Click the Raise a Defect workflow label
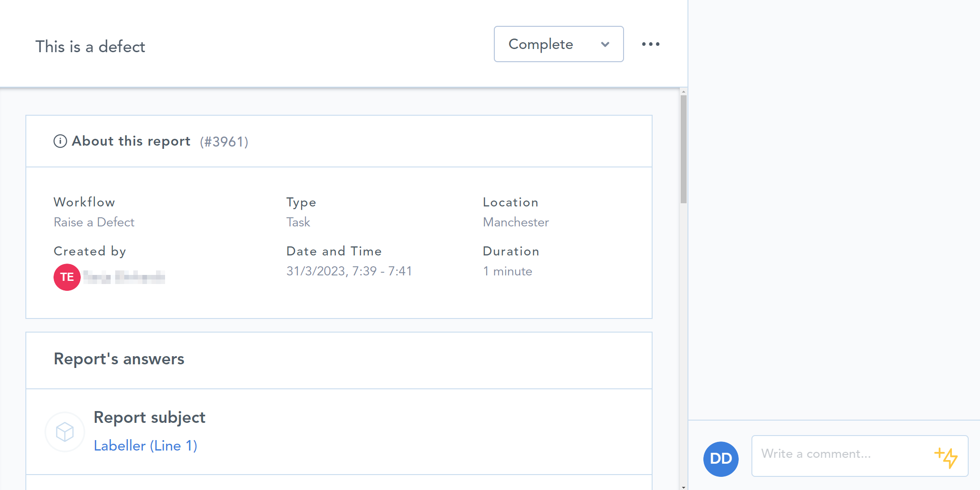This screenshot has height=490, width=980. [94, 222]
